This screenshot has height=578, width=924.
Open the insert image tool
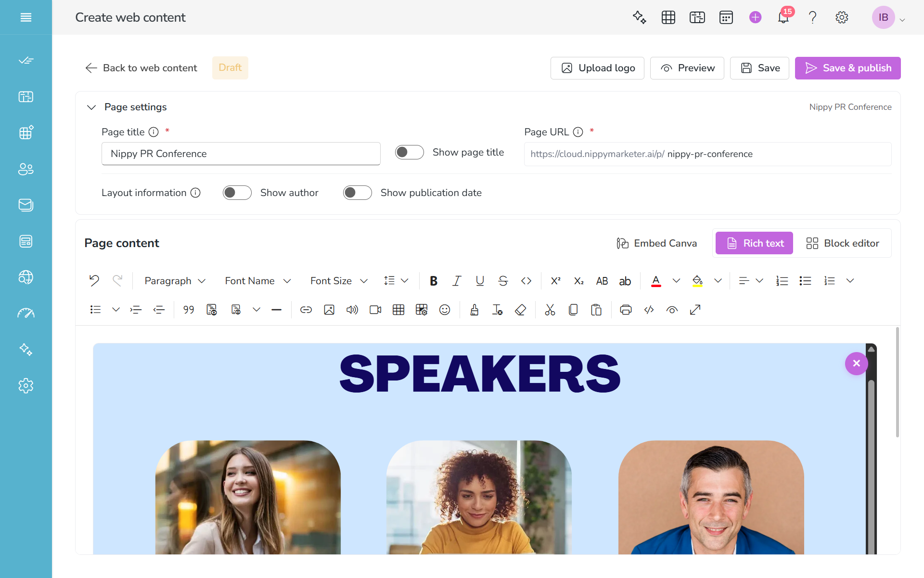click(329, 310)
